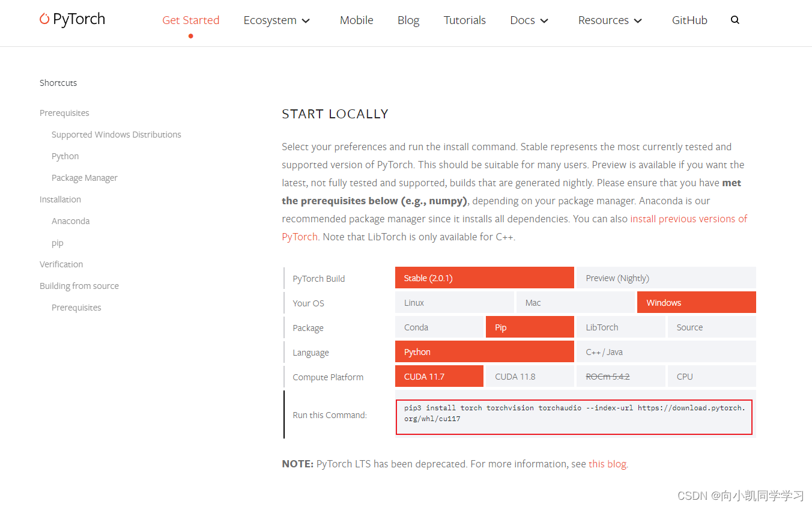
Task: Expand the Docs dropdown menu
Action: [x=529, y=20]
